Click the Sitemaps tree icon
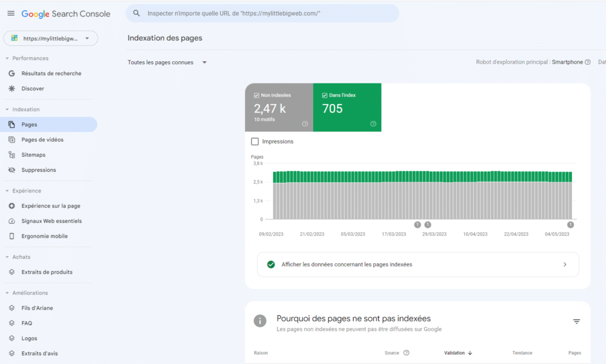This screenshot has height=364, width=606. [x=12, y=154]
